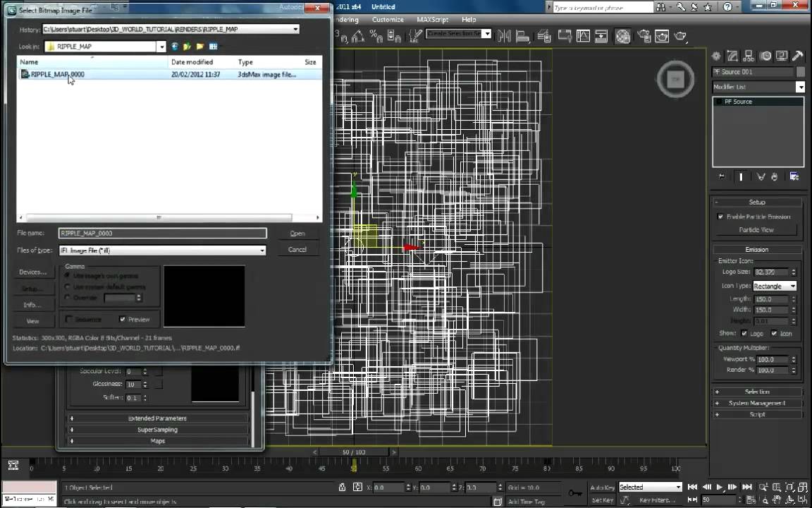The width and height of the screenshot is (812, 508).
Task: Click the Devices... button
Action: pyautogui.click(x=32, y=272)
